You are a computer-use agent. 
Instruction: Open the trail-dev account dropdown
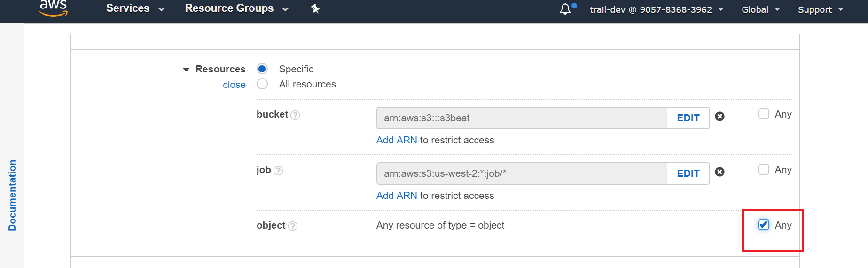(x=657, y=9)
